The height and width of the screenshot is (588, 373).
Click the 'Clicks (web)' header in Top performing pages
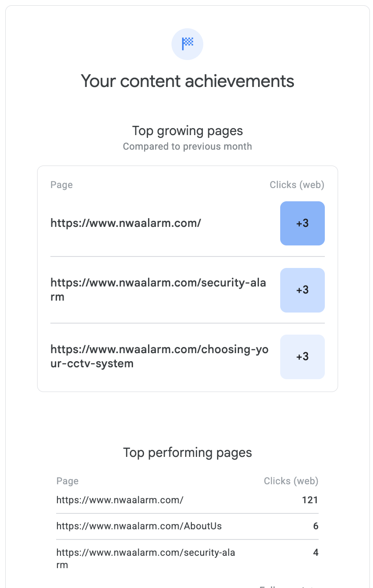pyautogui.click(x=291, y=481)
